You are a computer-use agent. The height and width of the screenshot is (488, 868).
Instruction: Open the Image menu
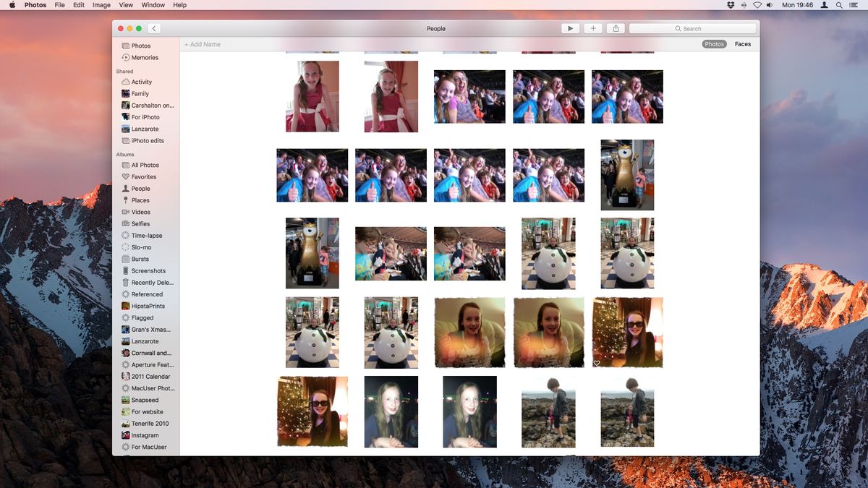[101, 5]
